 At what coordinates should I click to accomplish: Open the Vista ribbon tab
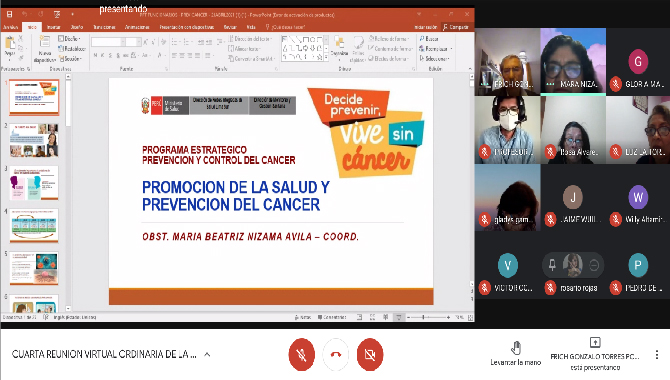point(251,27)
